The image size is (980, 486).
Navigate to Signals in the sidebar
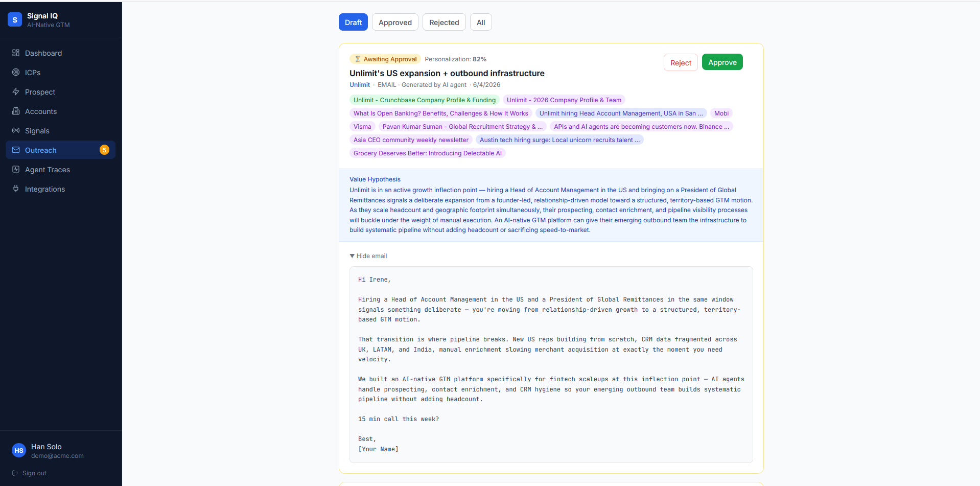pyautogui.click(x=60, y=131)
